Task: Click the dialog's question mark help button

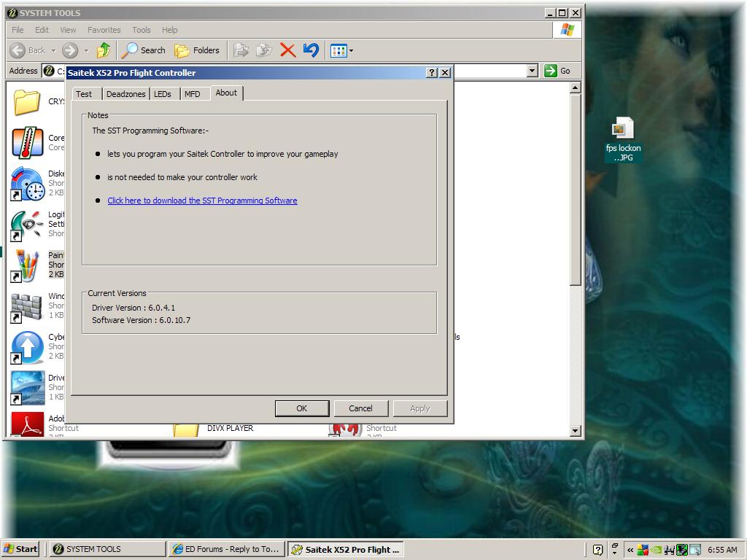Action: (x=432, y=72)
